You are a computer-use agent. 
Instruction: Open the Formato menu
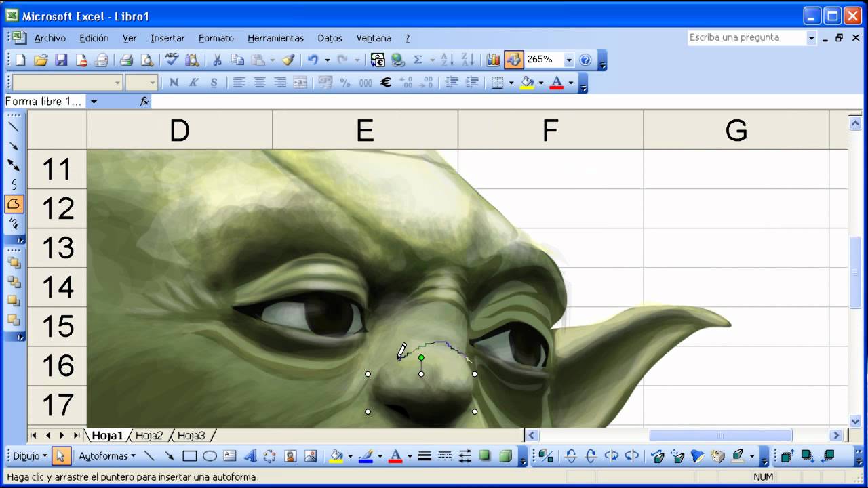[x=216, y=38]
